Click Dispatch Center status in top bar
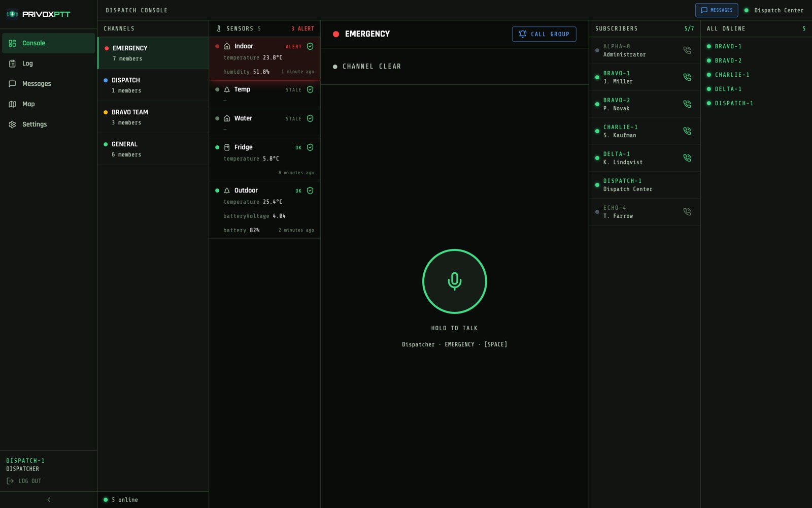 point(774,10)
